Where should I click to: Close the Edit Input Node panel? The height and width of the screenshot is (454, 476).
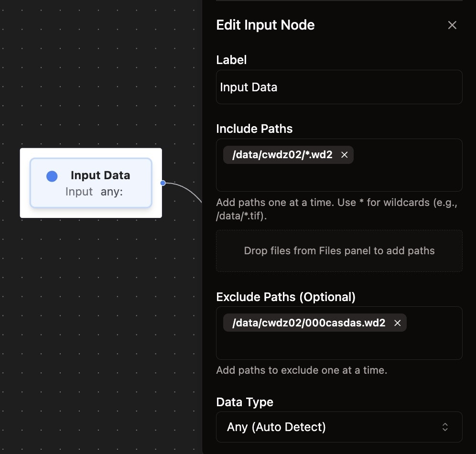[x=452, y=25]
